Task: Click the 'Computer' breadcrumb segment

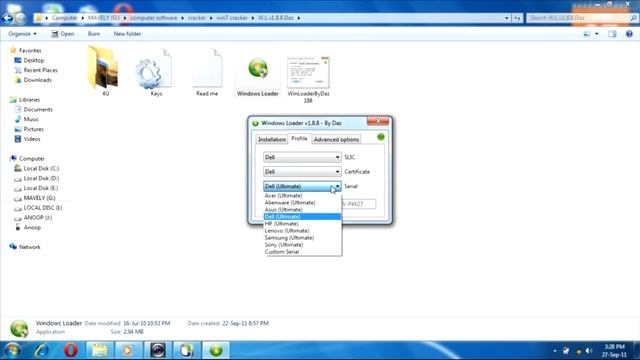Action: pos(64,18)
